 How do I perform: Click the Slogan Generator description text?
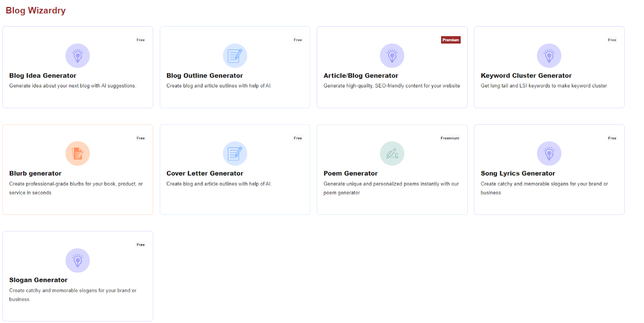pos(73,295)
